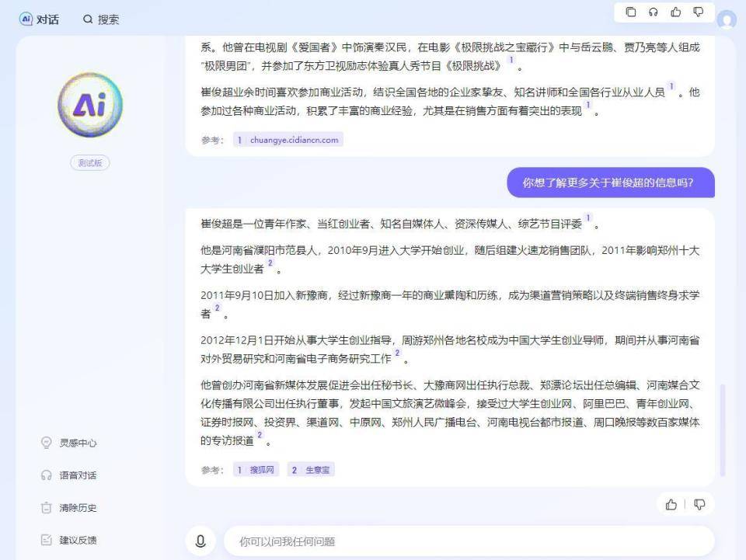The image size is (746, 560).
Task: Dislike the latest answer with thumbs-down
Action: [x=699, y=504]
